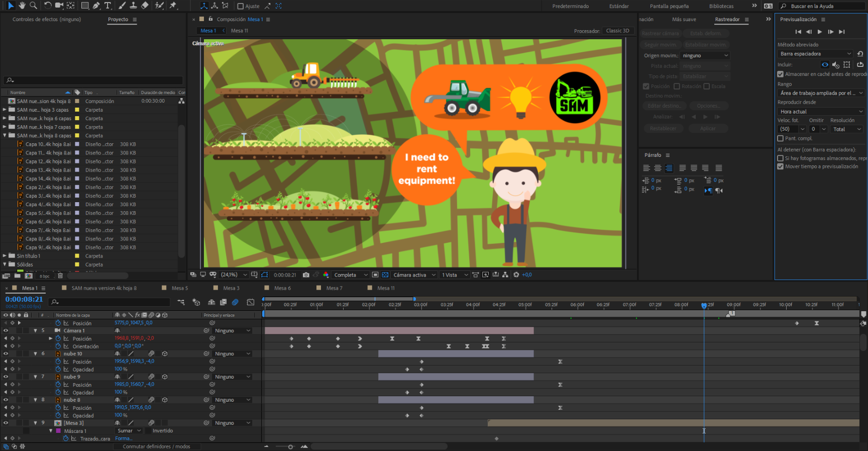Click right-align text in Párrafo panel

pyautogui.click(x=669, y=168)
